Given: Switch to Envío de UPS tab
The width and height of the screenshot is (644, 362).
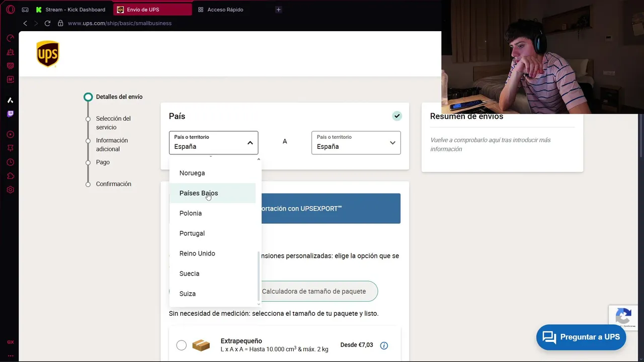Looking at the screenshot, I should [152, 10].
